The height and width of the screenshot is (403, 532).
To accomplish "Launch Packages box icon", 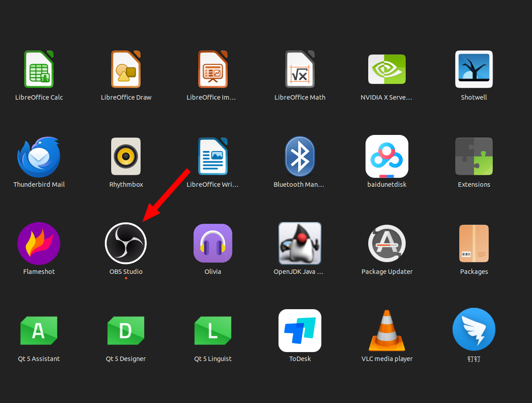I will [474, 243].
